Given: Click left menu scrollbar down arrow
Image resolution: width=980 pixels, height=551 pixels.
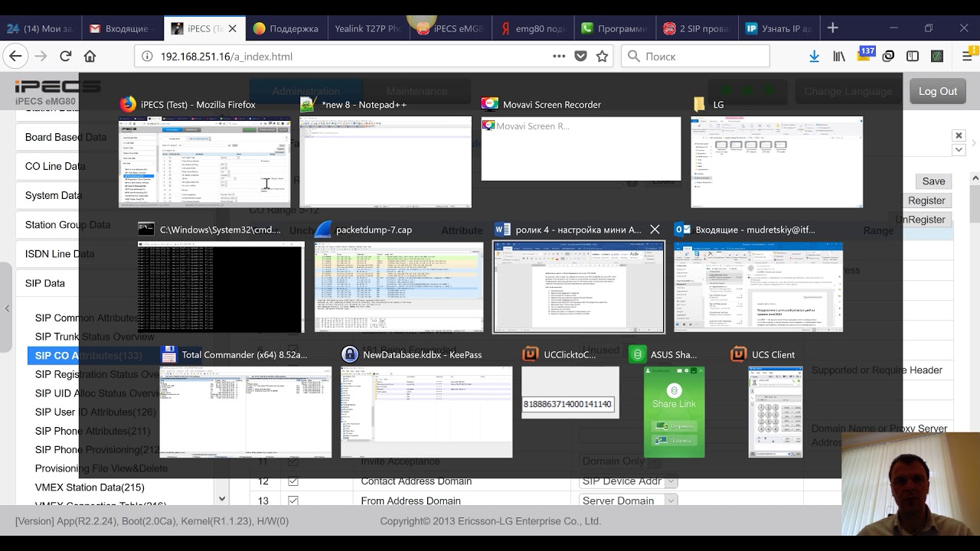Looking at the screenshot, I should [222, 498].
